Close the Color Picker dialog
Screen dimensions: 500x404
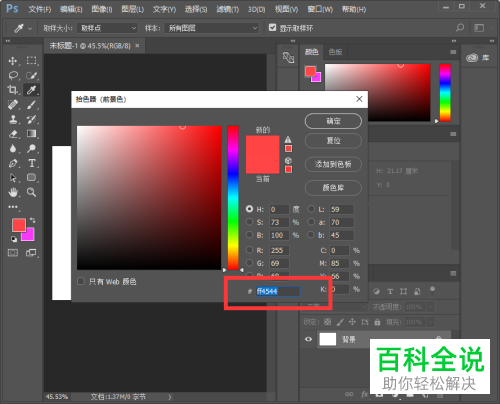pyautogui.click(x=359, y=99)
